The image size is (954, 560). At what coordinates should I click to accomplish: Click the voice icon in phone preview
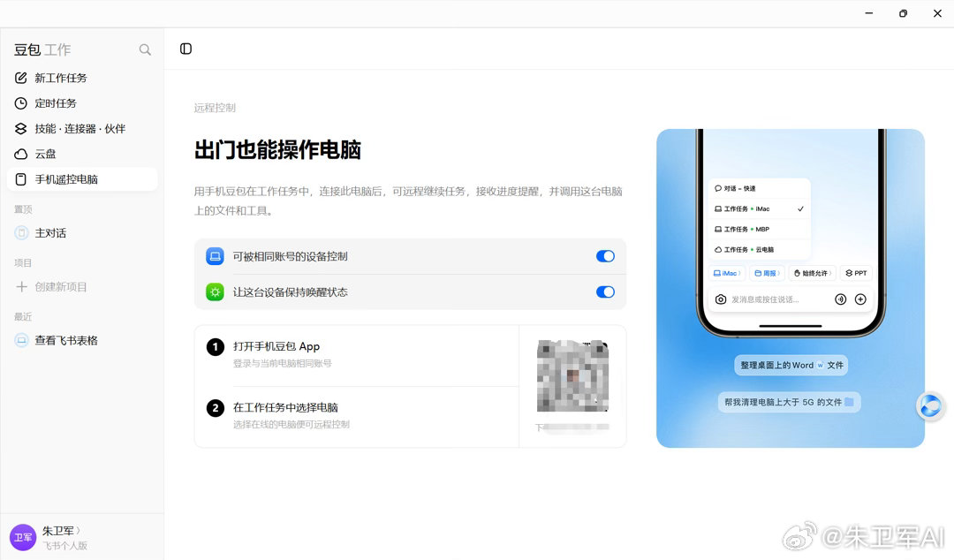840,299
